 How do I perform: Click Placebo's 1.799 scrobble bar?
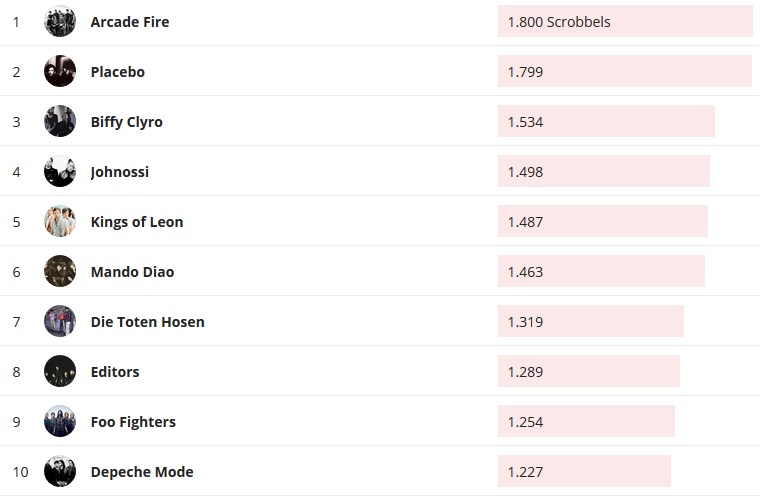[x=625, y=71]
